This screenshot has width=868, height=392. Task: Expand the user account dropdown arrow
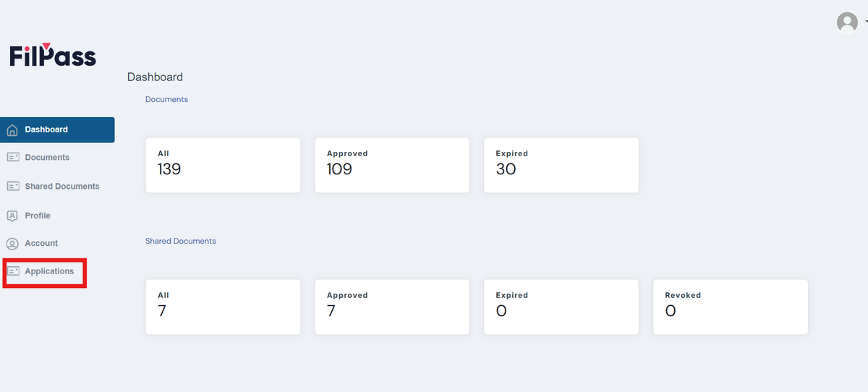(x=865, y=22)
